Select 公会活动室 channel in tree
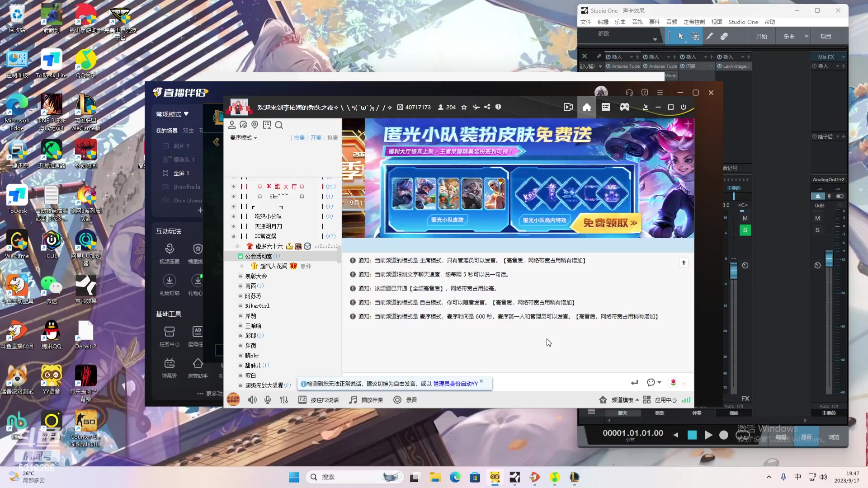Viewport: 868px width, 488px height. click(x=259, y=256)
